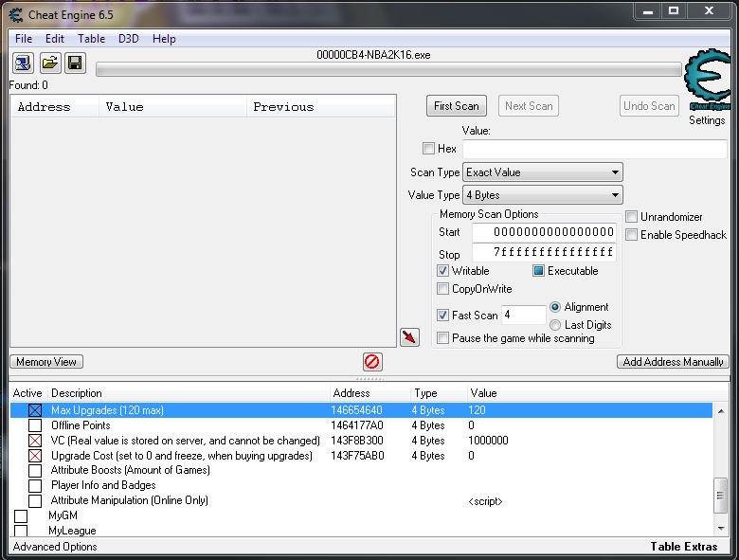Open the Table menu

[x=92, y=39]
